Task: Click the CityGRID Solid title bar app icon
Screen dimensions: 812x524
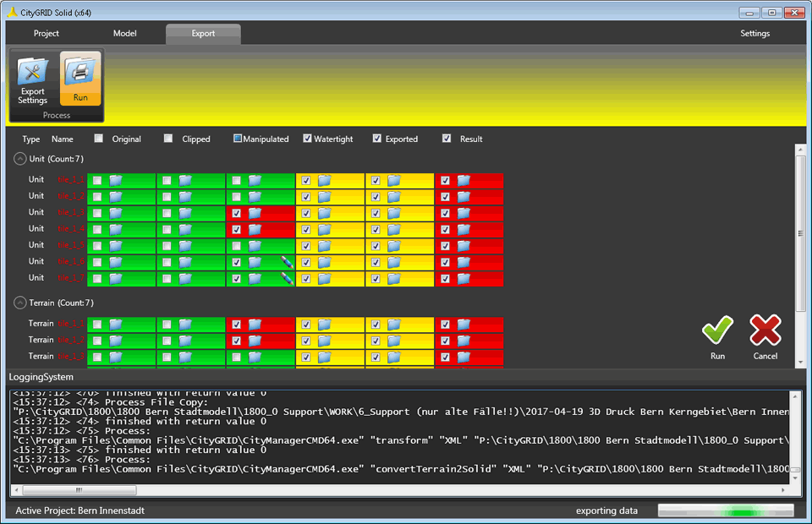Action: pos(13,12)
